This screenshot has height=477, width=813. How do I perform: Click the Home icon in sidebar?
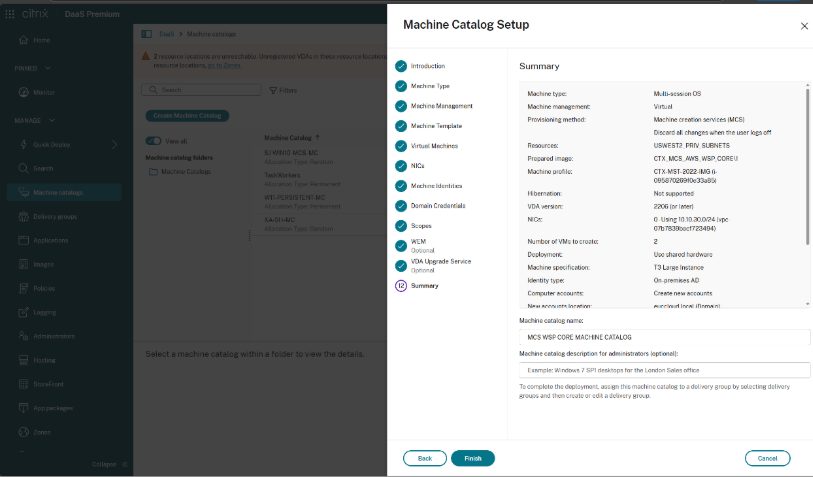click(23, 40)
